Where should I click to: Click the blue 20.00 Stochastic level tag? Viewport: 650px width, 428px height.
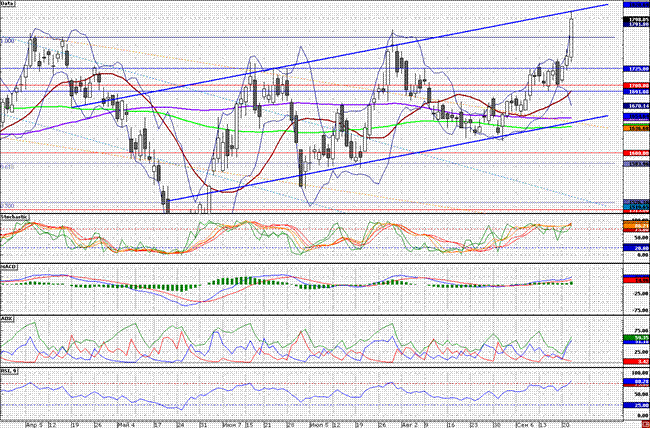pyautogui.click(x=636, y=248)
